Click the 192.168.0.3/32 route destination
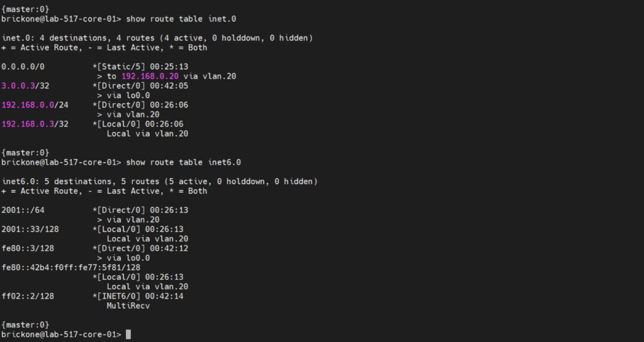The image size is (644, 342). 35,124
